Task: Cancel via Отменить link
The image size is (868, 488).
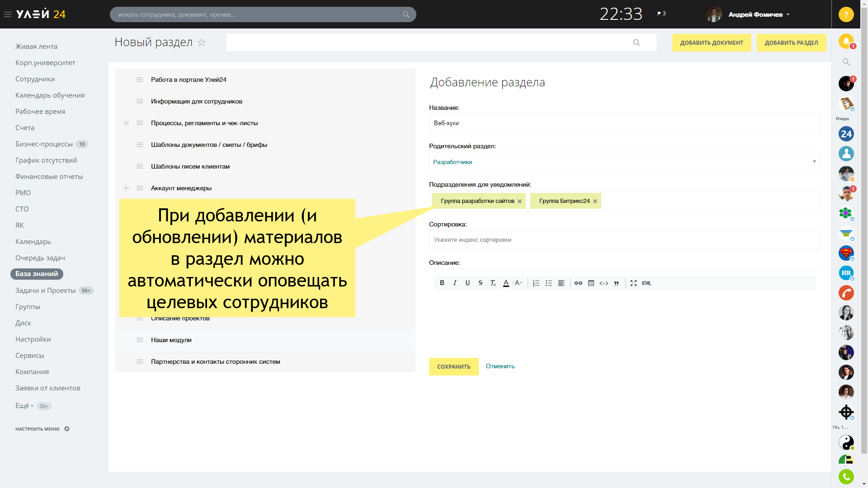Action: click(500, 366)
